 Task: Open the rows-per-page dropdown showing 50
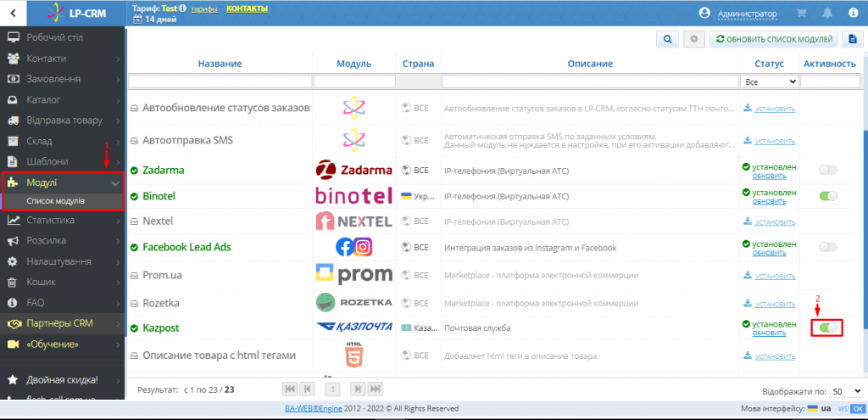847,391
